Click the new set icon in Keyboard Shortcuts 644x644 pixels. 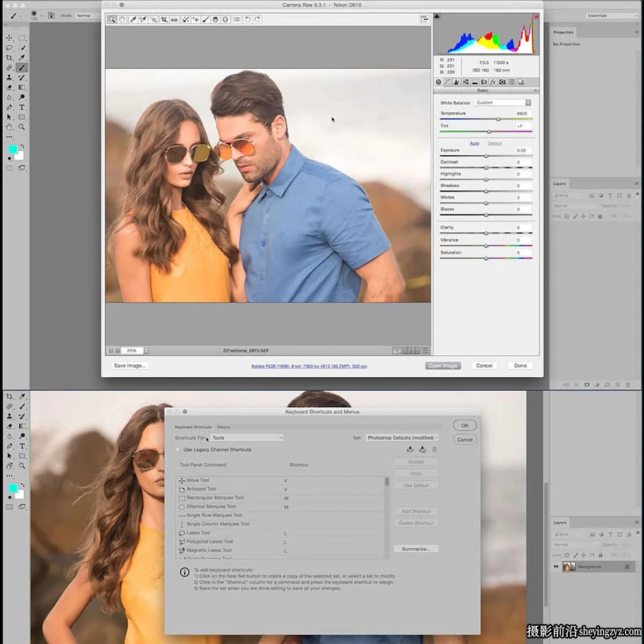pyautogui.click(x=422, y=449)
